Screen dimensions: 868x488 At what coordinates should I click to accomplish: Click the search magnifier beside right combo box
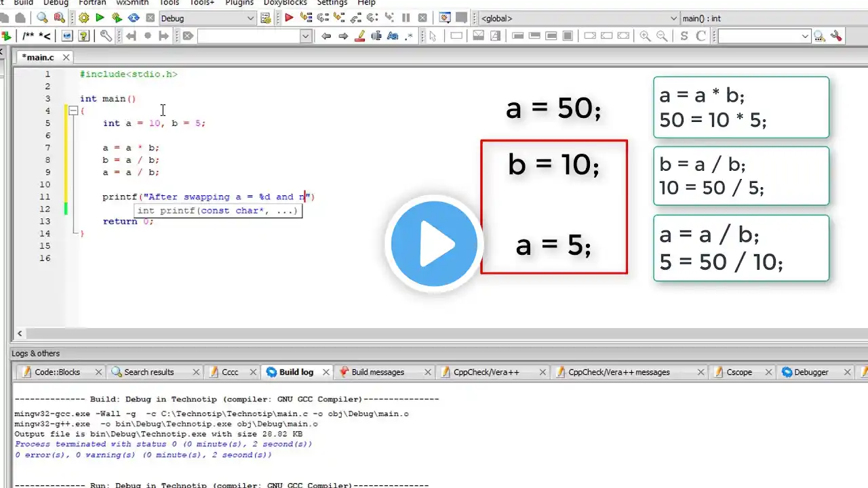tap(819, 36)
